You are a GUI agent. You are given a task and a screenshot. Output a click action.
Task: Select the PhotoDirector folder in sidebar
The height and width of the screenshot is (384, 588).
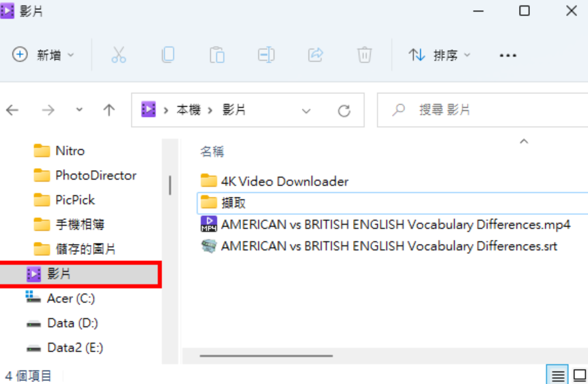tap(85, 176)
